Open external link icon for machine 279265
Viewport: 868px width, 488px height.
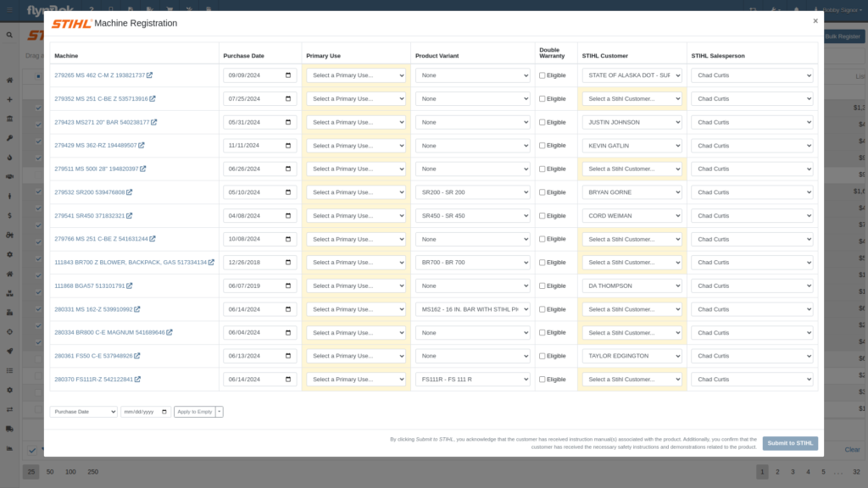pyautogui.click(x=149, y=75)
